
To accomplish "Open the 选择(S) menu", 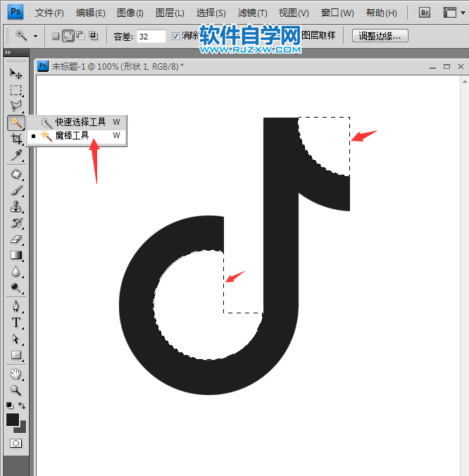I will pos(211,13).
